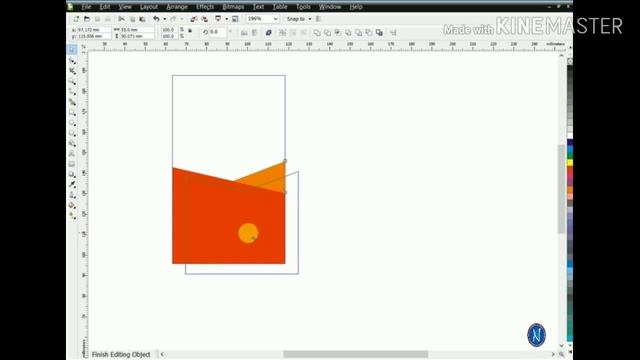Create a new document from toolbar

point(76,19)
